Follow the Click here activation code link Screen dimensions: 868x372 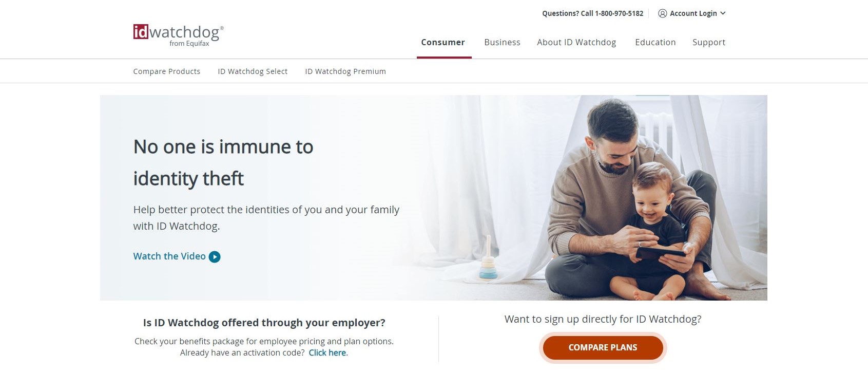click(327, 353)
